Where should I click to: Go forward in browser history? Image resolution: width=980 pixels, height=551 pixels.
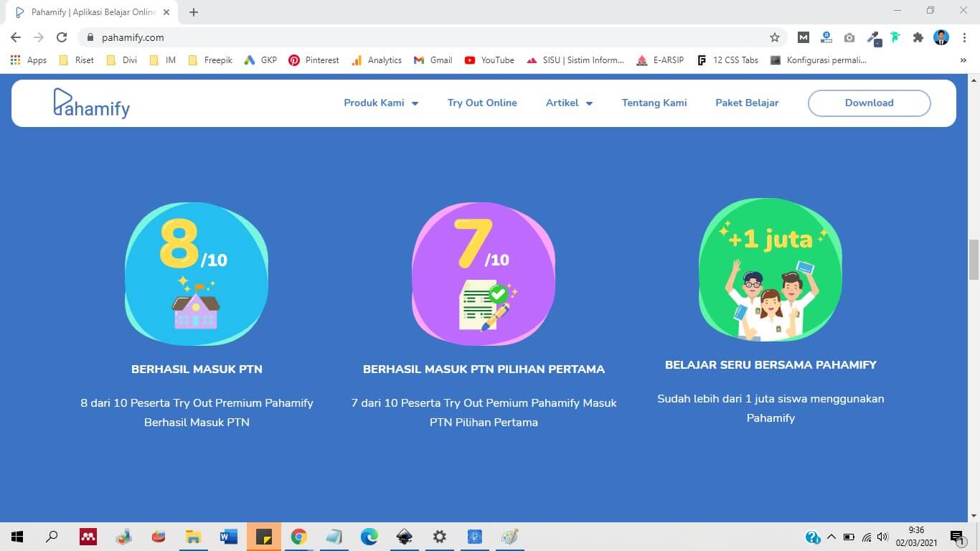(39, 37)
